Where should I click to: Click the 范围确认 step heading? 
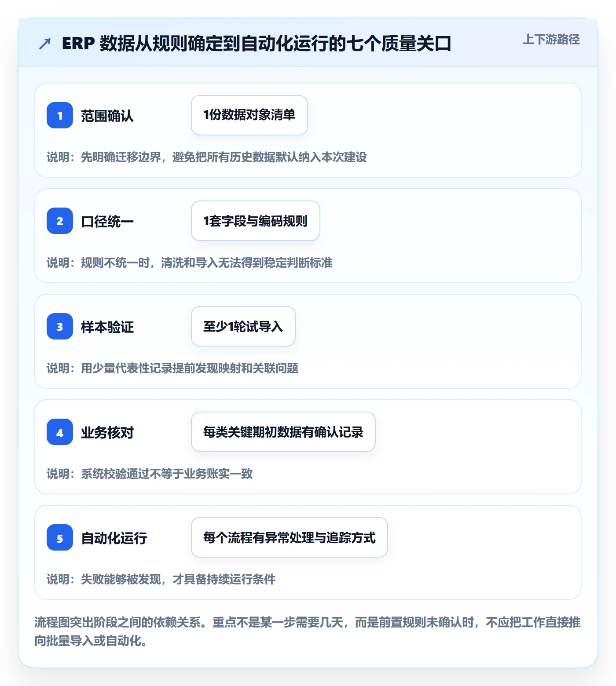(107, 116)
